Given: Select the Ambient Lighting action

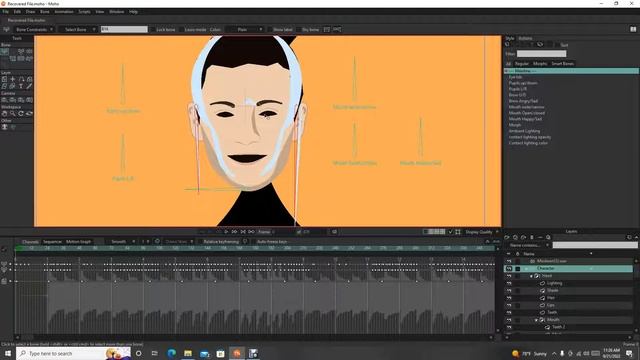Looking at the screenshot, I should (524, 131).
